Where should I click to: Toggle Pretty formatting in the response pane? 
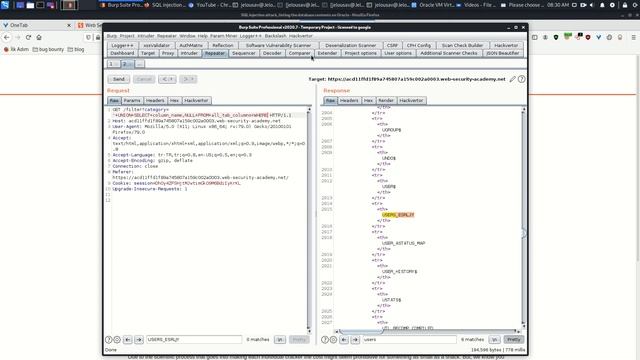pos(513,340)
